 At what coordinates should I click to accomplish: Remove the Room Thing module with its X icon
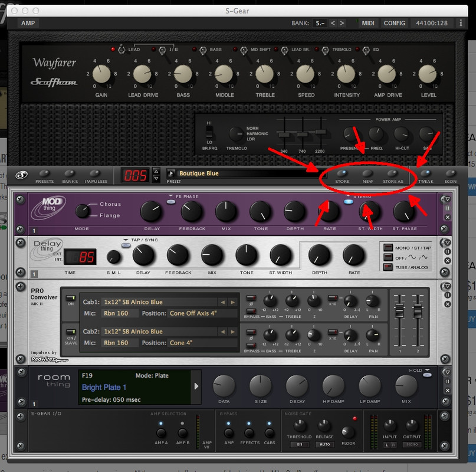pyautogui.click(x=448, y=391)
